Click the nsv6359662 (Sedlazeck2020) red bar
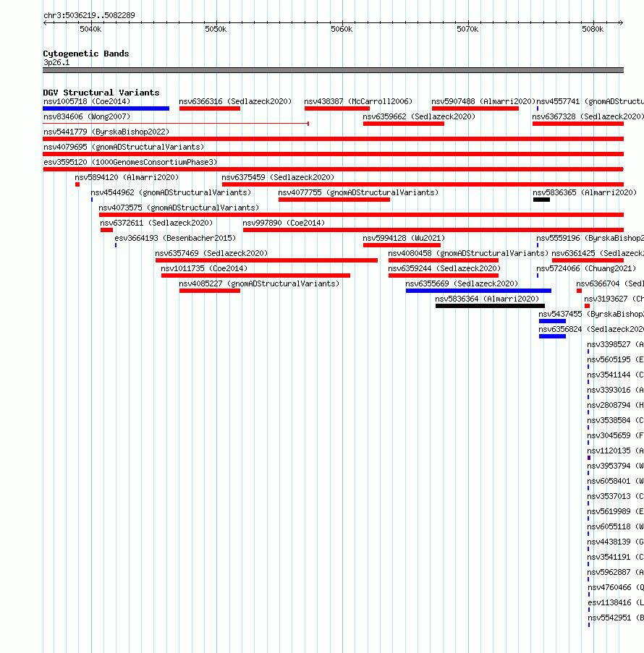 click(x=404, y=124)
